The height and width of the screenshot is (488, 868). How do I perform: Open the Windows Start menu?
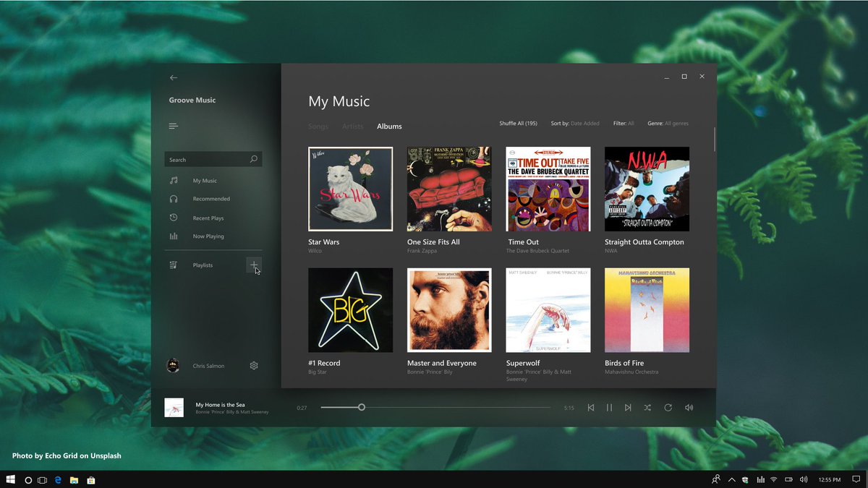[x=11, y=479]
